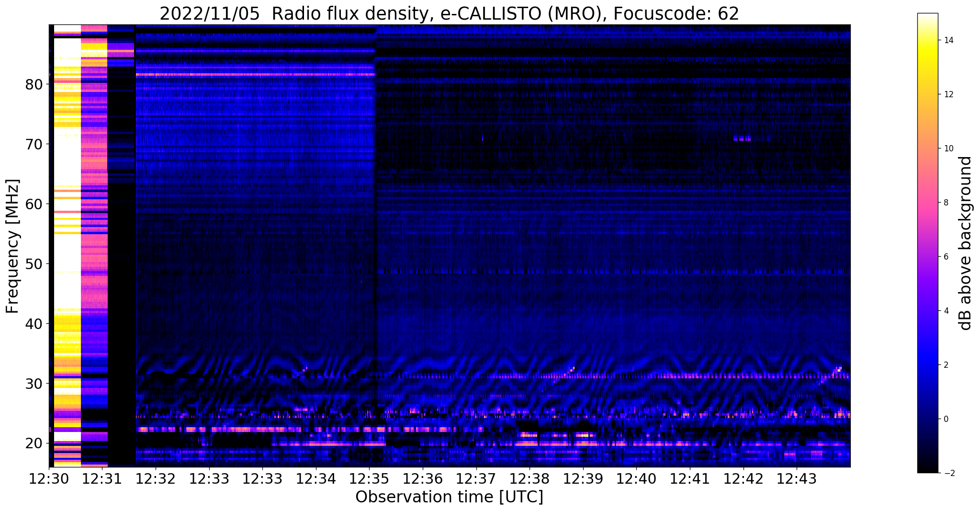The height and width of the screenshot is (511, 980).
Task: Click the 30 MHz tick label
Action: (x=34, y=384)
